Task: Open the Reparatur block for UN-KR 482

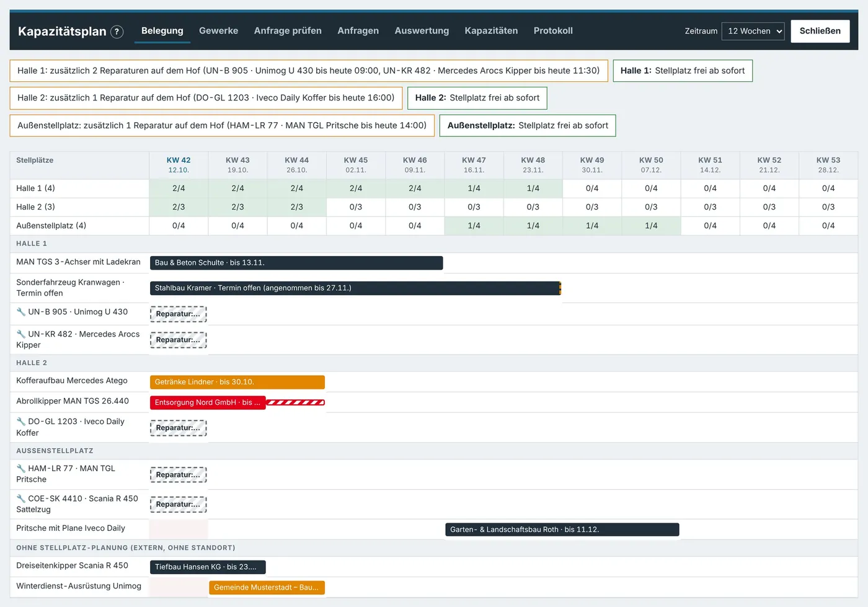Action: click(x=179, y=340)
